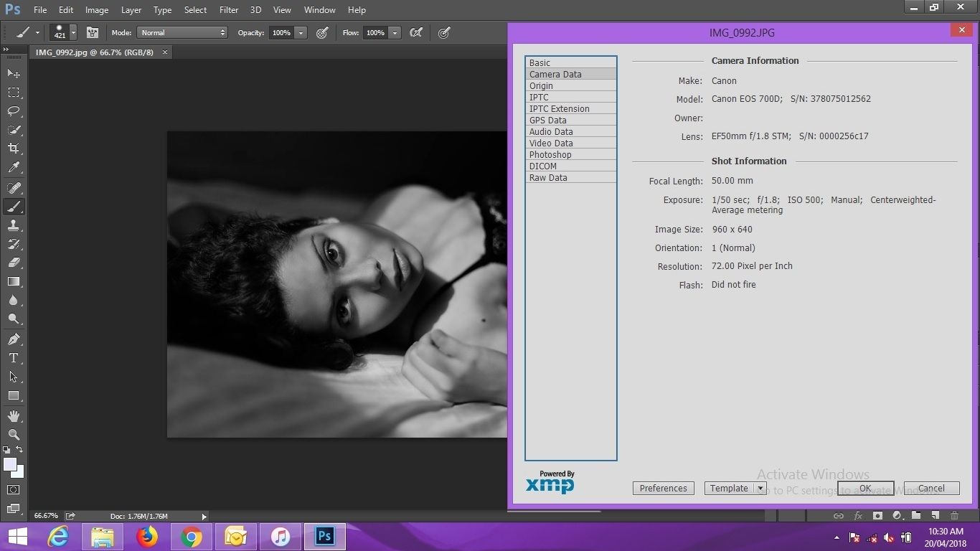
Task: Click the swap foreground/background colors icon
Action: [x=19, y=450]
